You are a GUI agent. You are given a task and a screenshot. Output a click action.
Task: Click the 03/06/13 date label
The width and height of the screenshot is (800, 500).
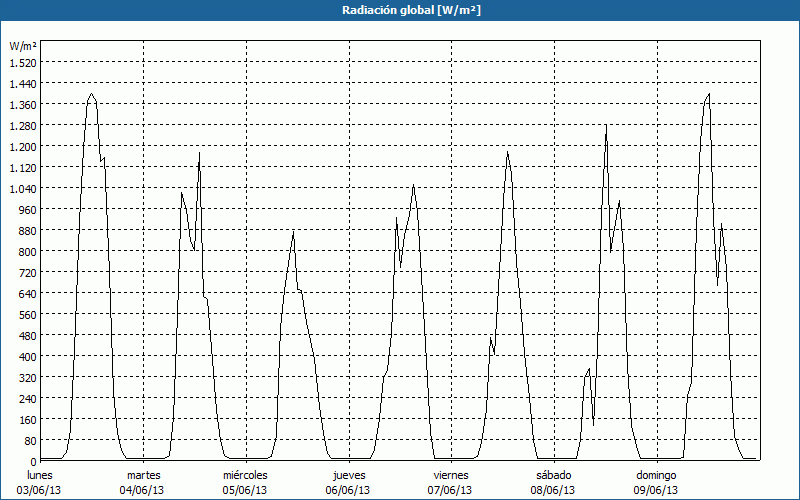41,490
